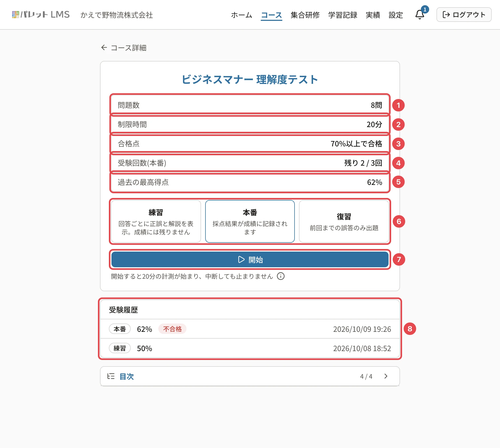Select the 復習 mode option
500x448 pixels.
point(344,221)
